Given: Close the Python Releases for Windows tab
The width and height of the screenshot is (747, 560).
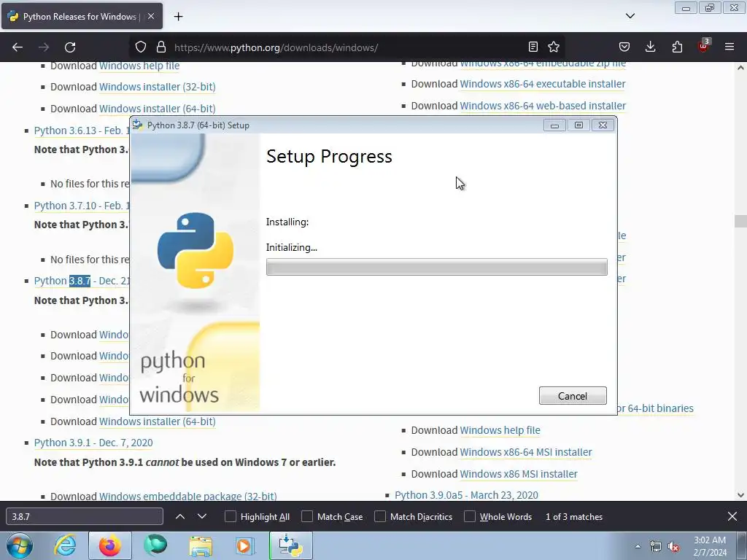Looking at the screenshot, I should tap(151, 16).
